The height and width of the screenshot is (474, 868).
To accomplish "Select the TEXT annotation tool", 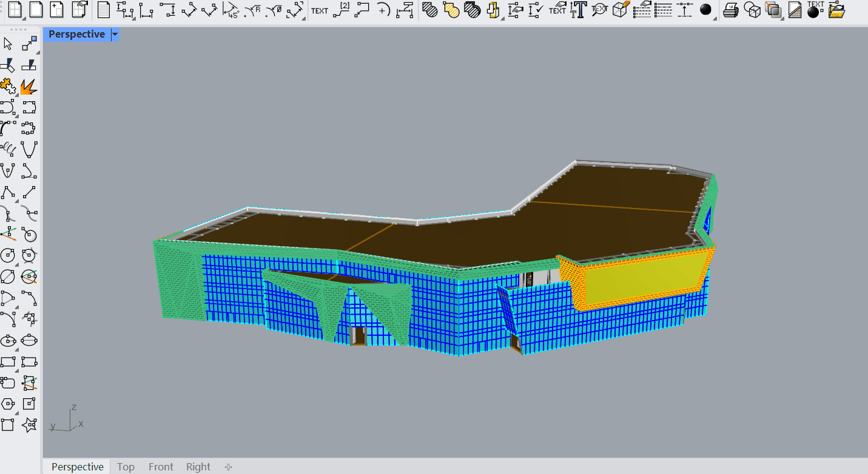I will pyautogui.click(x=319, y=10).
